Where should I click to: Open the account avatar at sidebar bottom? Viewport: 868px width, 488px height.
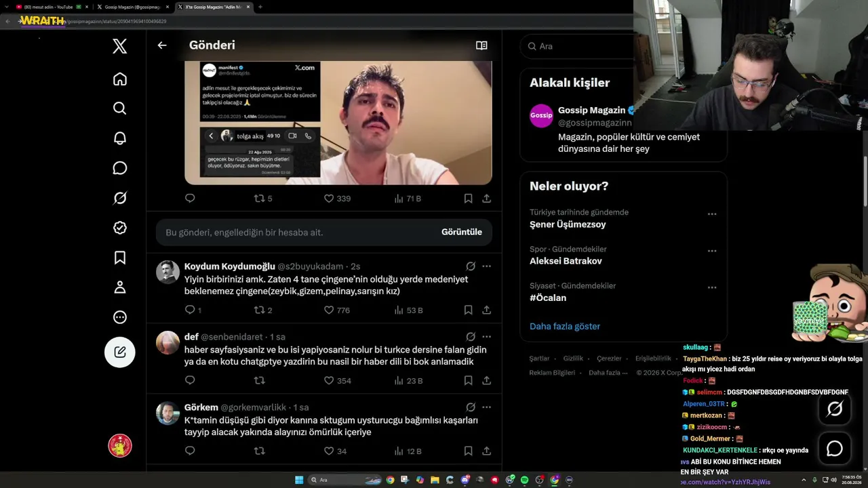(120, 445)
